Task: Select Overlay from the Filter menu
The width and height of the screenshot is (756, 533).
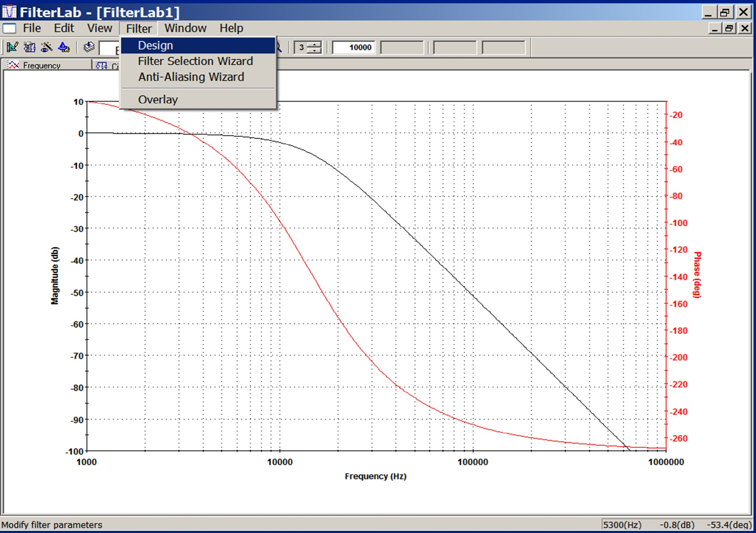Action: 157,99
